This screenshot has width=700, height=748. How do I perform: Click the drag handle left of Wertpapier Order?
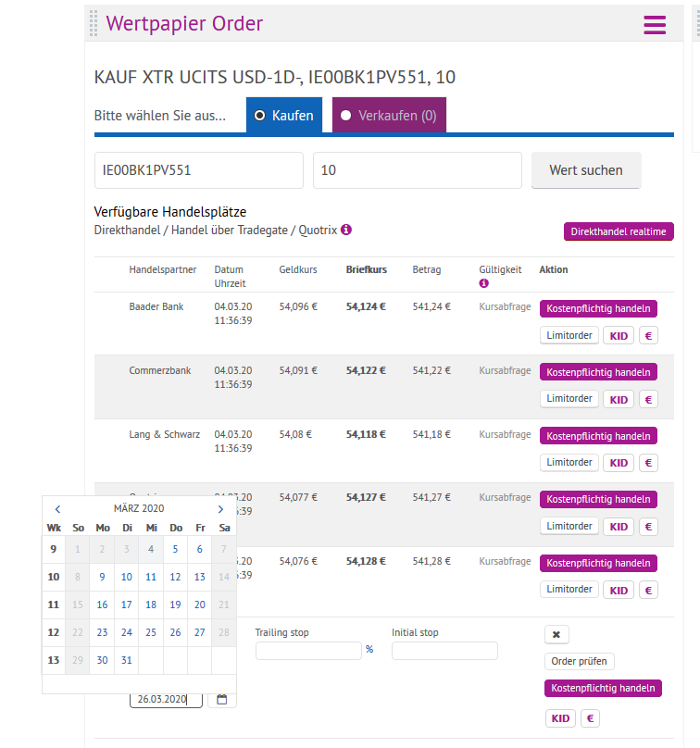[93, 24]
